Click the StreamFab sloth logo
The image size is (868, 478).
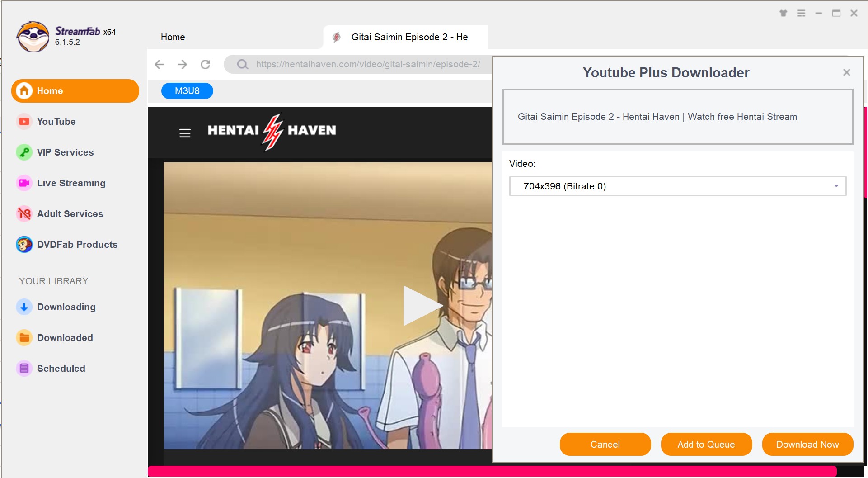[x=33, y=37]
